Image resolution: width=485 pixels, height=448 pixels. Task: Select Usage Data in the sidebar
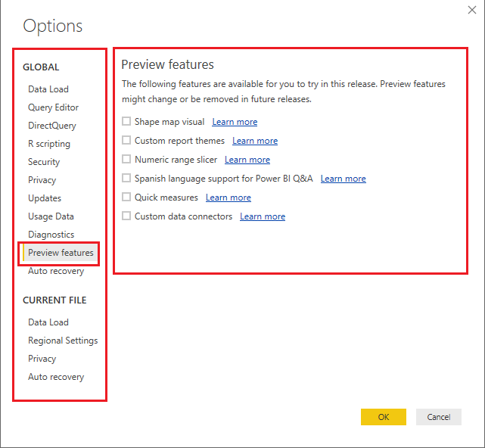(x=51, y=216)
